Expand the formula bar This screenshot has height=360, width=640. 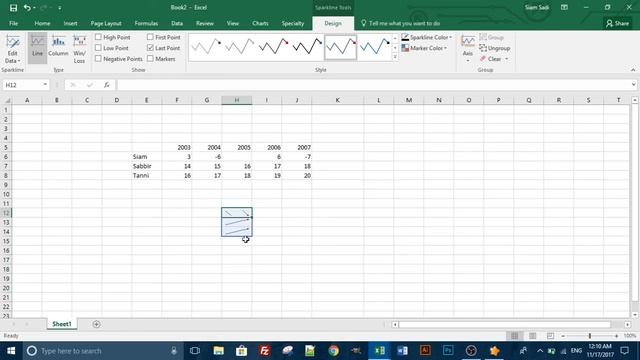tap(633, 85)
